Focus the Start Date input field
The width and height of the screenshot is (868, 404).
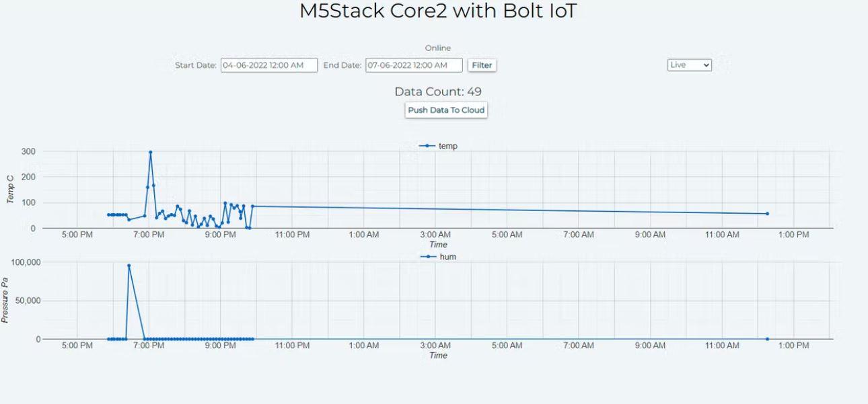click(x=269, y=65)
